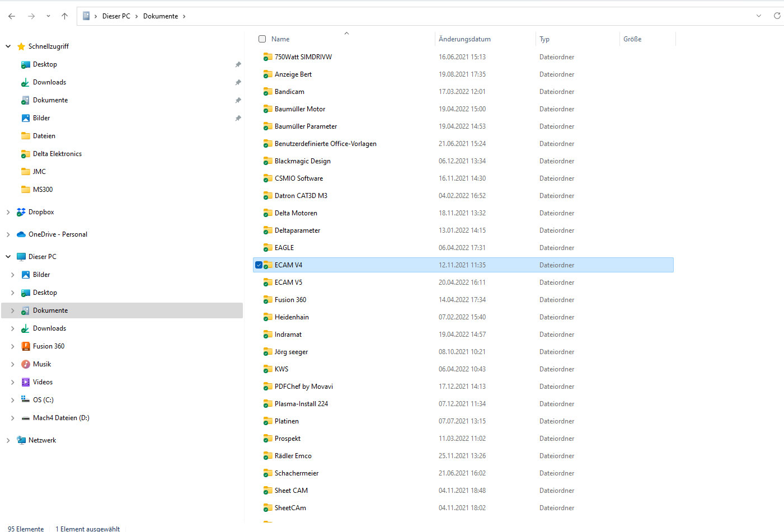Viewport: 784px width, 532px height.
Task: Open the Videos folder icon in sidebar
Action: click(26, 382)
